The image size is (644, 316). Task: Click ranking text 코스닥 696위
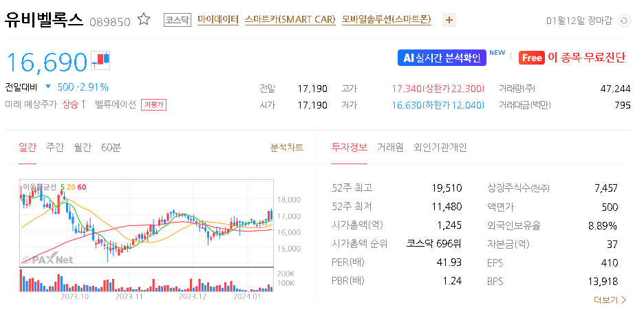coord(433,244)
